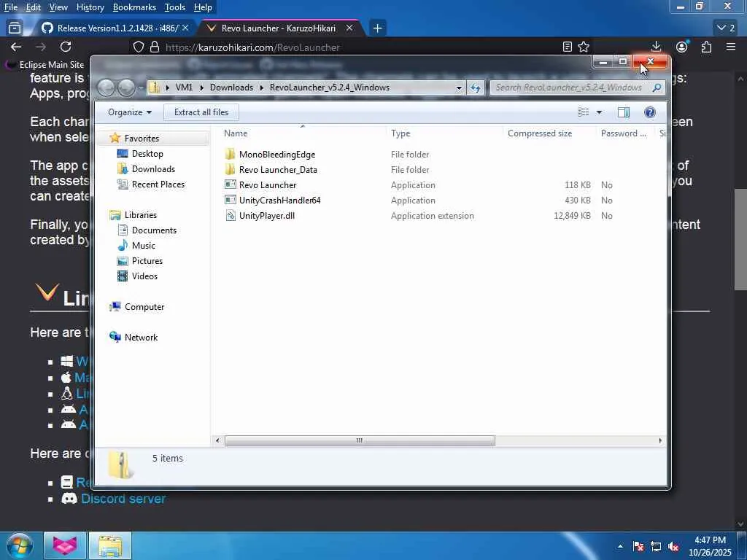Open the browser Bookmarks menu
Screen dimensions: 747x560
[x=134, y=7]
